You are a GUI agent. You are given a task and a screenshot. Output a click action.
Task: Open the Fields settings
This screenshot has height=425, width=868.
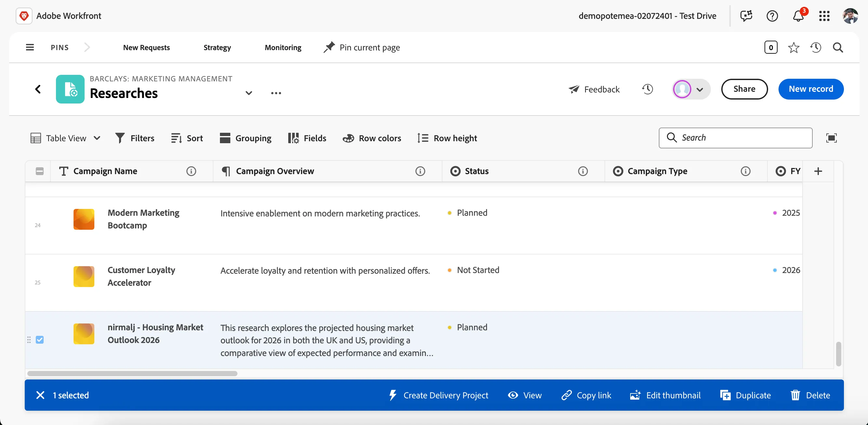(307, 138)
